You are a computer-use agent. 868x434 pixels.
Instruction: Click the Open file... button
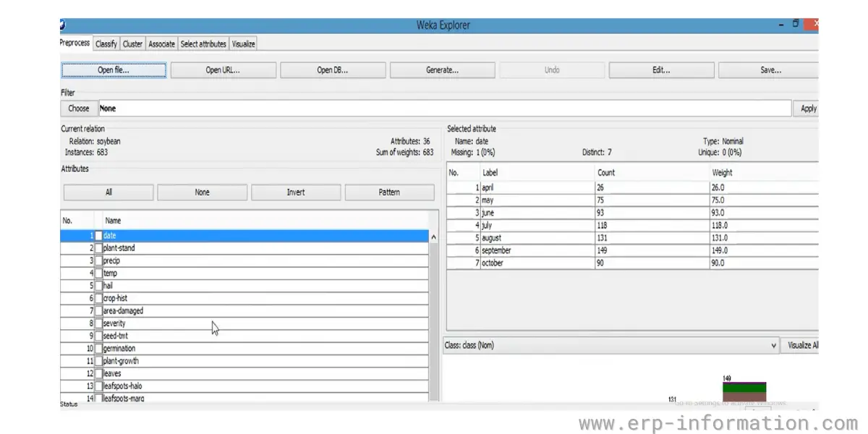114,70
